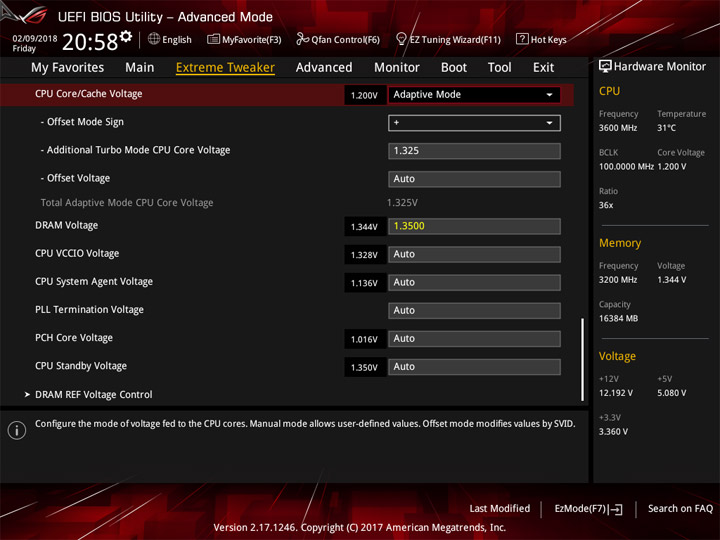
Task: Open the Monitor tab
Action: coord(397,68)
